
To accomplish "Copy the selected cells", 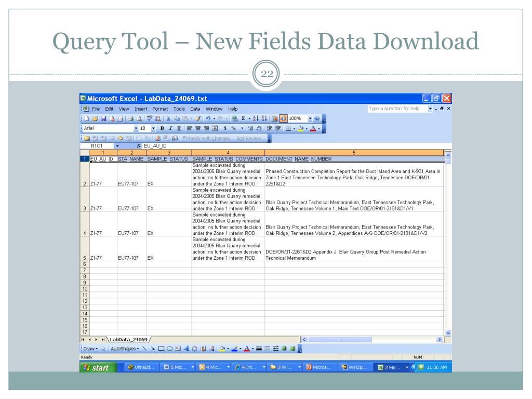I will 177,118.
